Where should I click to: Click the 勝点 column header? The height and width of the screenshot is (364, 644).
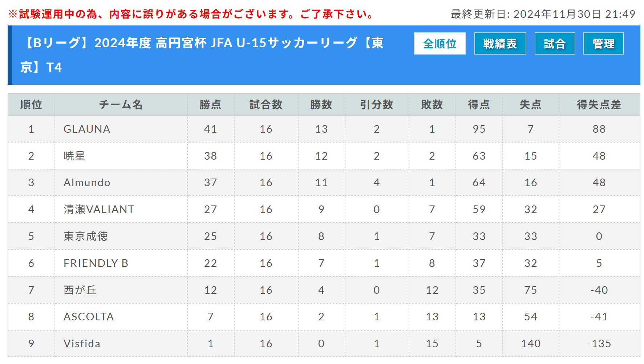tap(211, 105)
